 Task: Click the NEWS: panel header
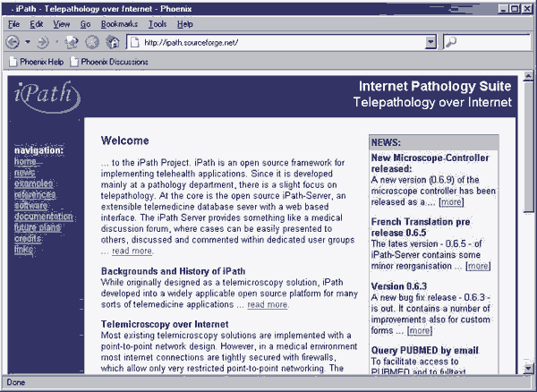click(x=434, y=142)
